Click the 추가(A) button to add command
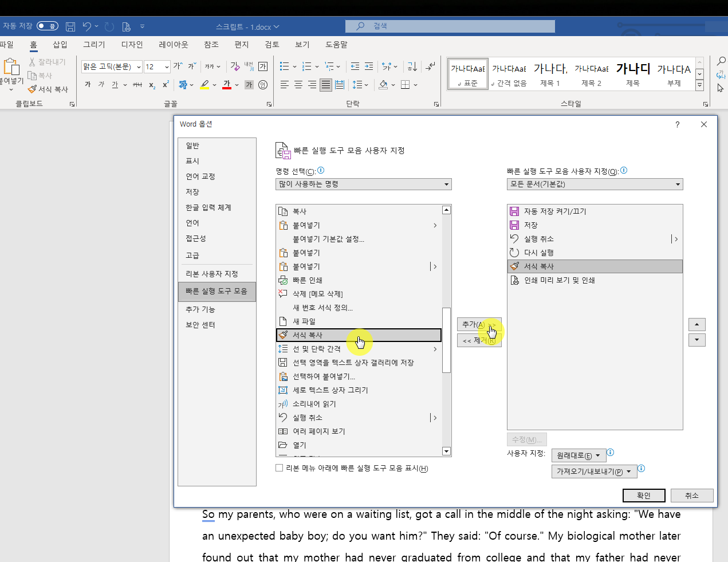The image size is (728, 562). point(479,324)
